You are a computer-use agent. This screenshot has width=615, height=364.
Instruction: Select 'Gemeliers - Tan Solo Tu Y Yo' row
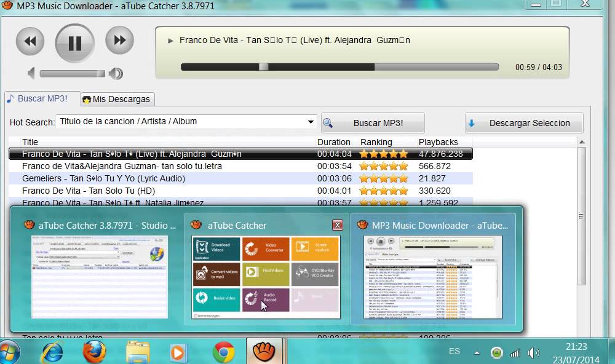[x=240, y=178]
